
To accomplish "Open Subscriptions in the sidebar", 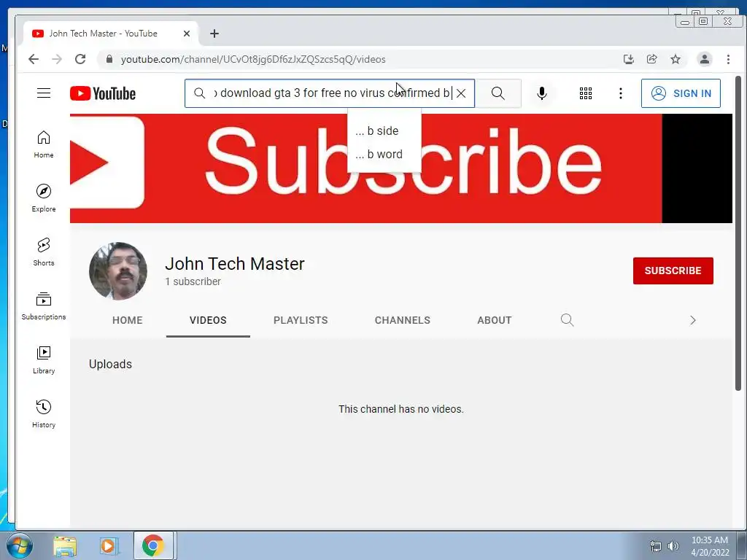I will pyautogui.click(x=43, y=306).
